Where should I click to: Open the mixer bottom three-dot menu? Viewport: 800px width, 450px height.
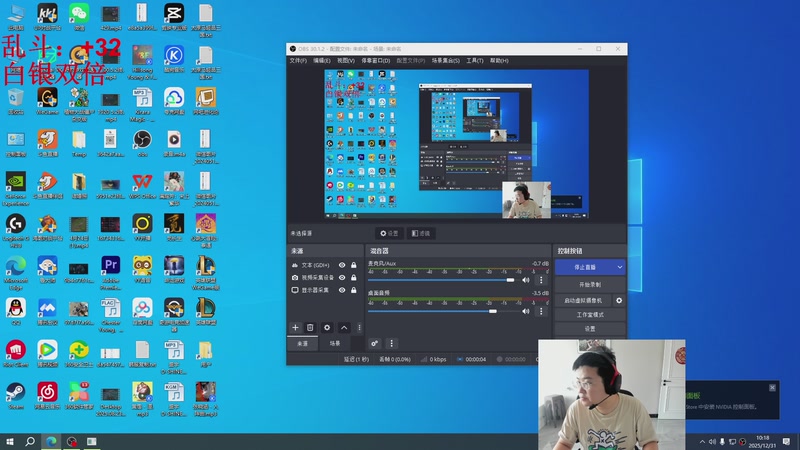391,343
